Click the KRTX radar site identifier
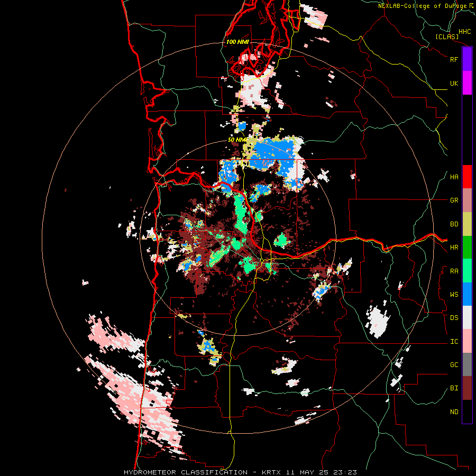This screenshot has width=476, height=476. [271, 472]
